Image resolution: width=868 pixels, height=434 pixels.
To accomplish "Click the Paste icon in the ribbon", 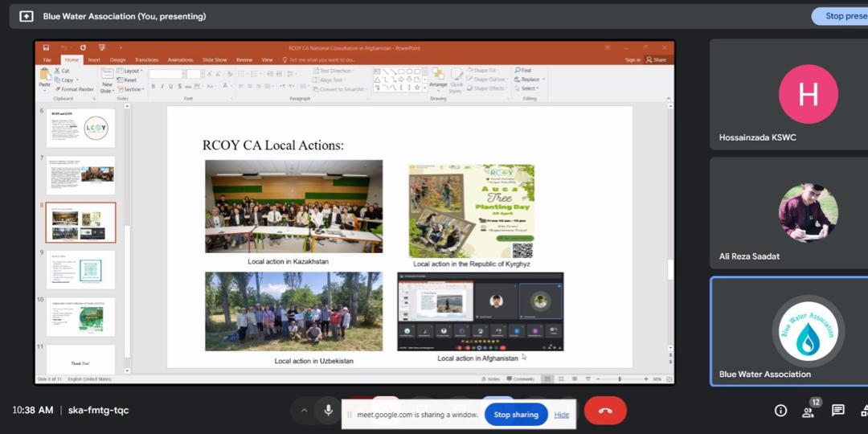I will (x=44, y=76).
